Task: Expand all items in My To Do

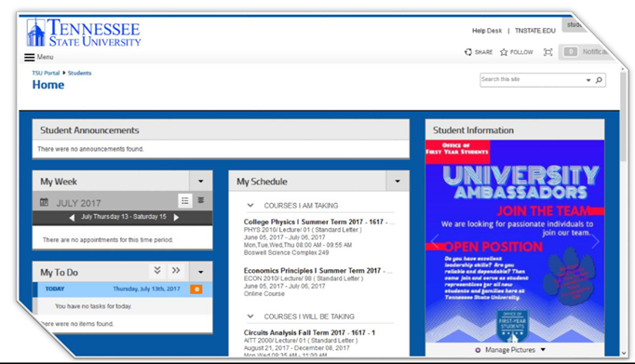Action: click(157, 270)
